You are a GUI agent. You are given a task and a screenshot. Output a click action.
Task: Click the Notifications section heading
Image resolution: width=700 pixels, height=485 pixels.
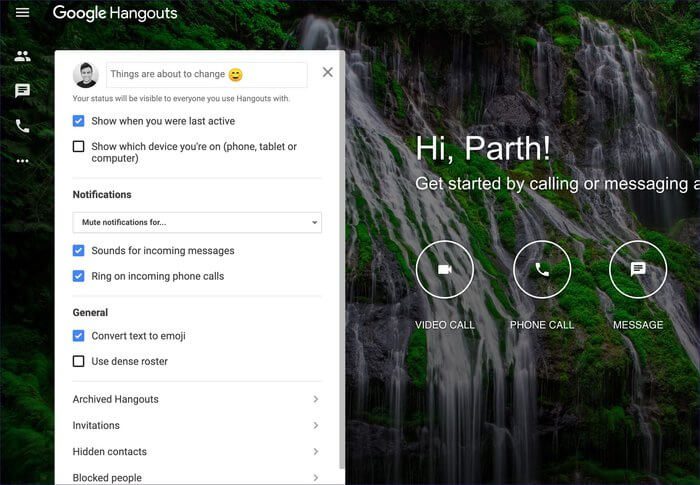(x=102, y=195)
